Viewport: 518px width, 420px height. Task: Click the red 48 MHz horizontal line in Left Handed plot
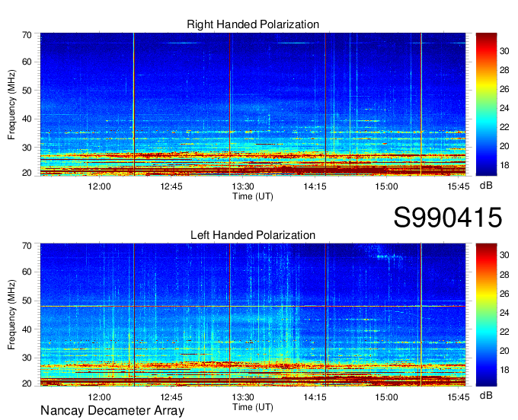point(253,307)
